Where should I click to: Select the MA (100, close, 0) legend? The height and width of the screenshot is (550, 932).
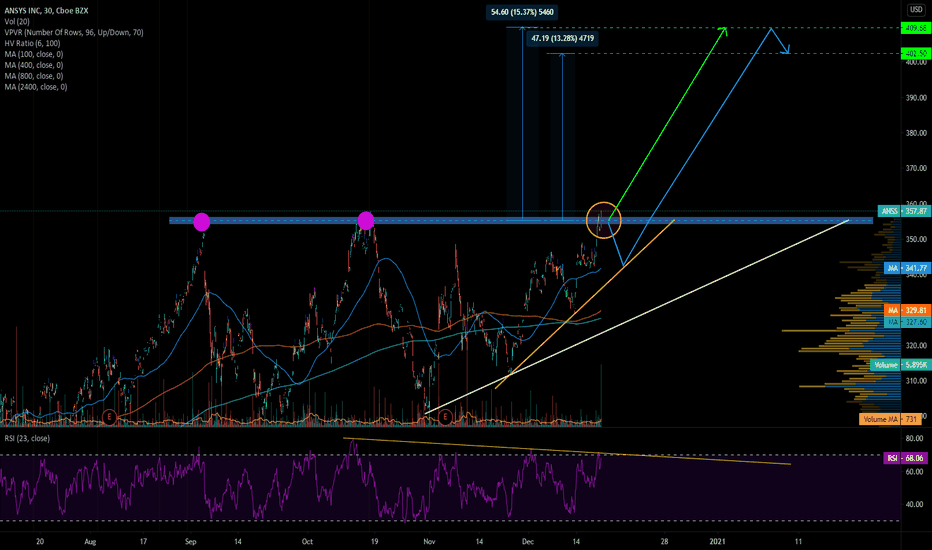click(34, 54)
